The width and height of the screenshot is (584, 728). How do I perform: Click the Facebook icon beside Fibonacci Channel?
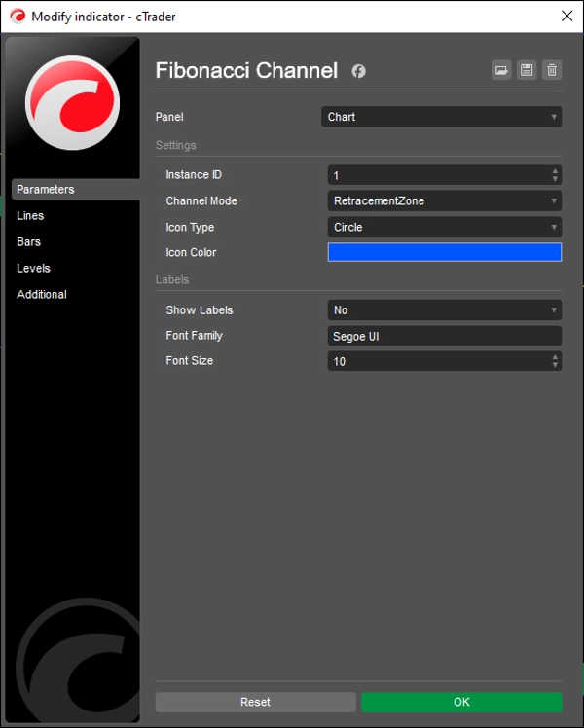pyautogui.click(x=358, y=71)
